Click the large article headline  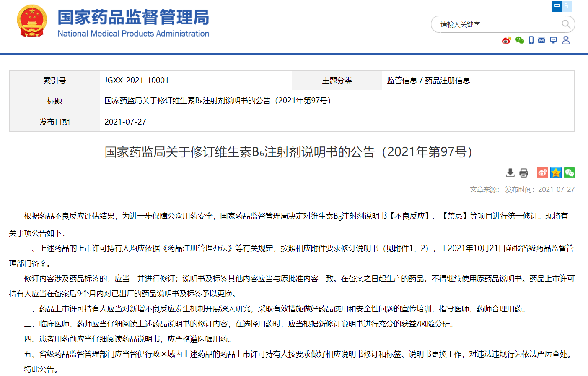coord(289,151)
